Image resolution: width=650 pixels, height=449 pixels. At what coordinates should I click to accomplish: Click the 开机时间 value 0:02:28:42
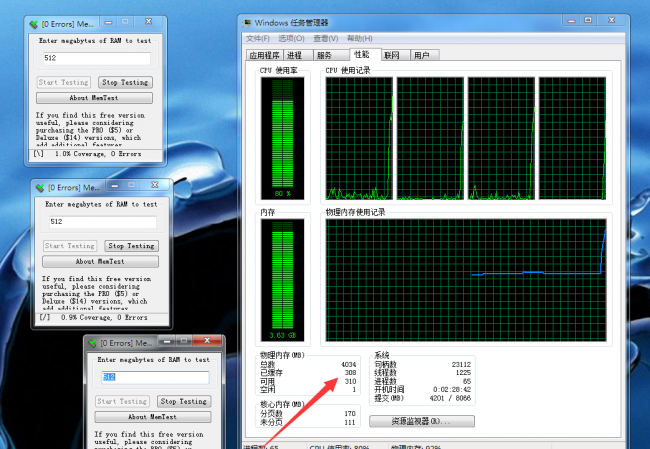(452, 389)
